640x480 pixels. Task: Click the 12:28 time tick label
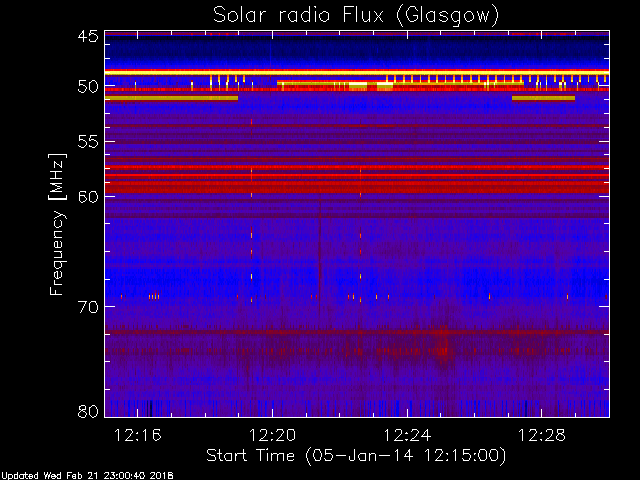(542, 436)
